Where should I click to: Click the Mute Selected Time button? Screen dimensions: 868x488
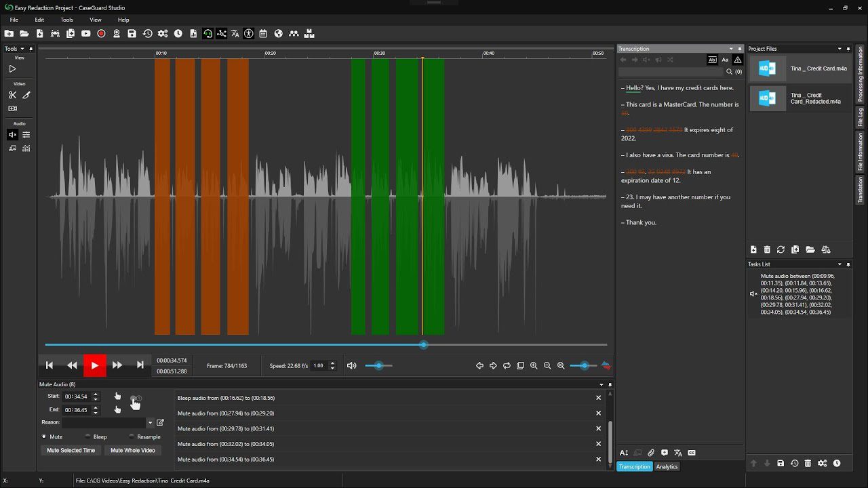71,450
